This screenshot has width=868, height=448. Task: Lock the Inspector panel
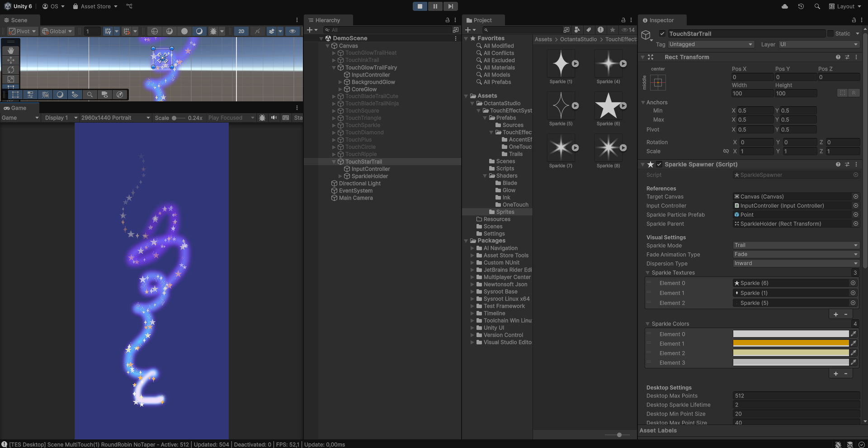[x=854, y=20]
